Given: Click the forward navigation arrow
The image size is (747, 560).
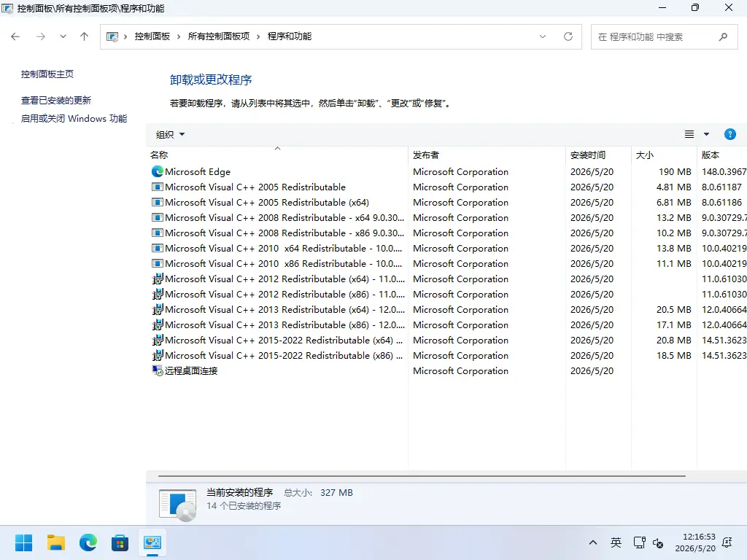Looking at the screenshot, I should click(x=41, y=36).
